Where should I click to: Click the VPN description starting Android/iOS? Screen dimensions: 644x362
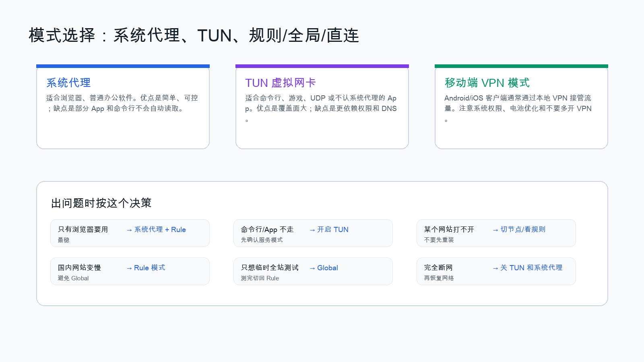click(518, 109)
